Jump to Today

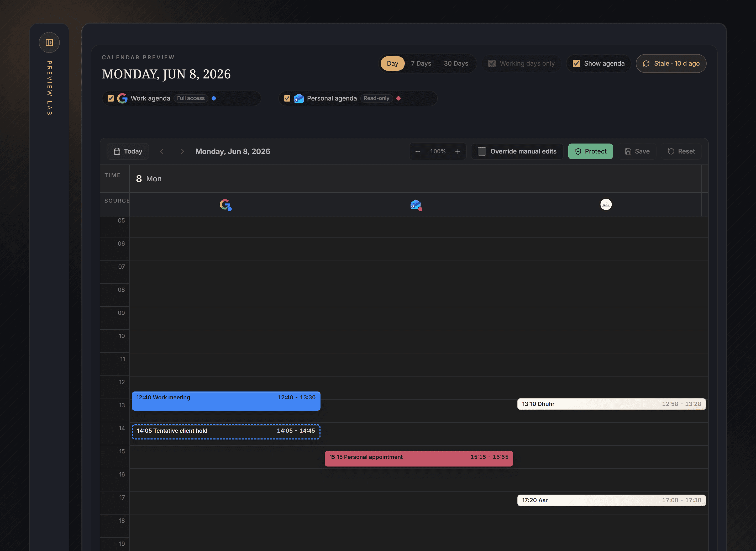click(x=128, y=151)
